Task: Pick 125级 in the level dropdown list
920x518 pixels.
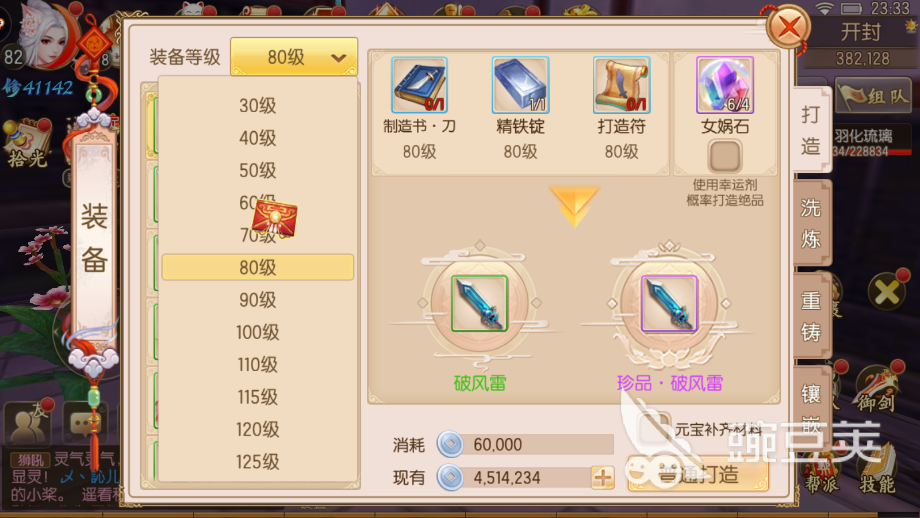Action: [258, 462]
